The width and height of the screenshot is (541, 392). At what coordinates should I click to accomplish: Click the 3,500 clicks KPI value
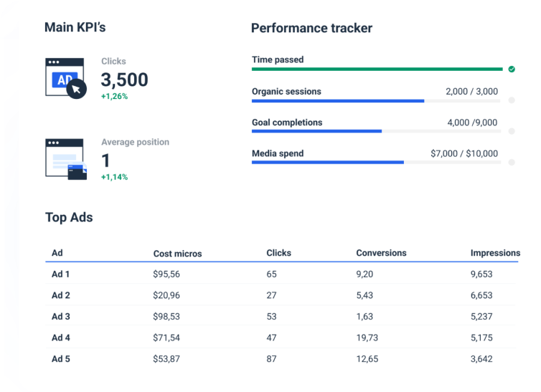click(124, 80)
